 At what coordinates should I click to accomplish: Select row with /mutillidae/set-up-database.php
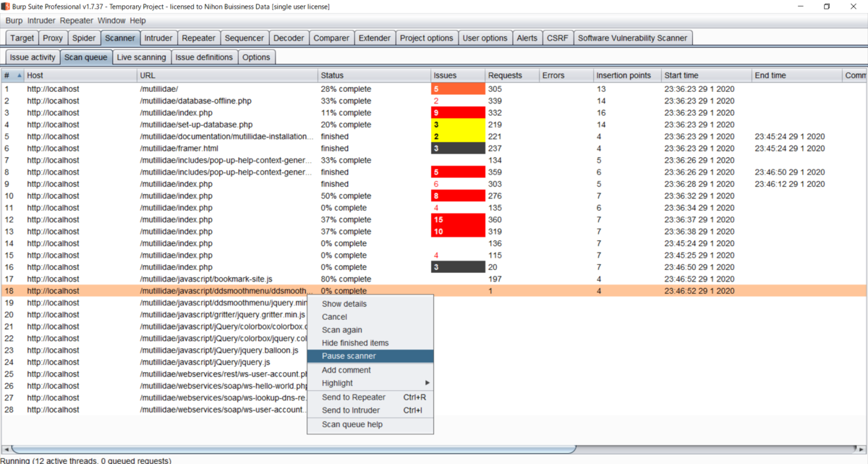pos(434,125)
